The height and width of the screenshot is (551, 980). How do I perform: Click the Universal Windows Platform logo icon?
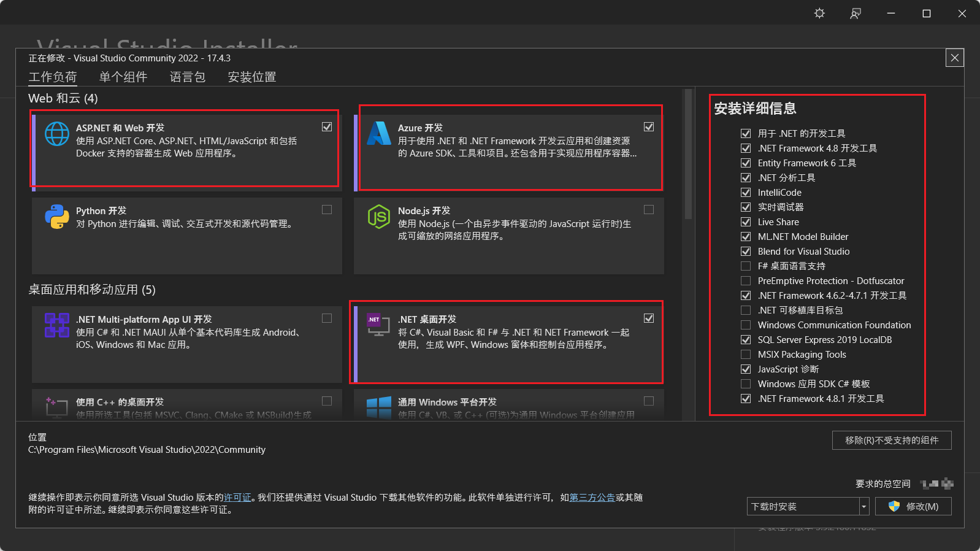pos(379,407)
